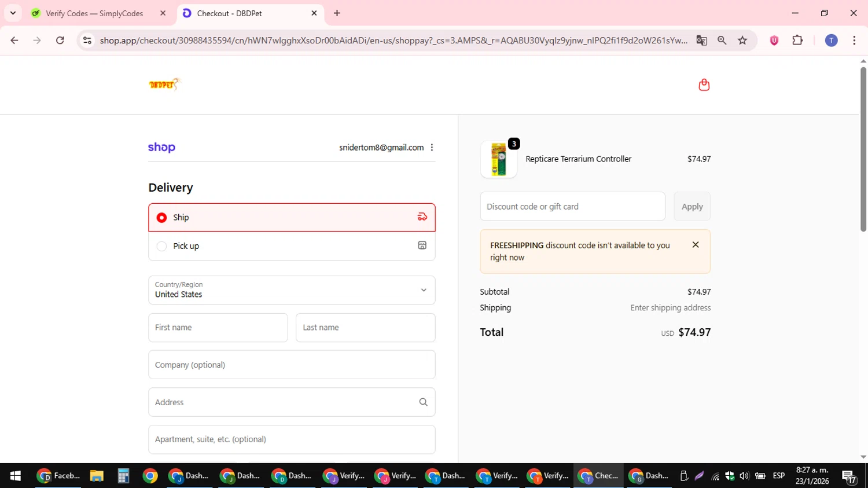Click the translate page icon in address bar
This screenshot has width=868, height=488.
pyautogui.click(x=701, y=41)
